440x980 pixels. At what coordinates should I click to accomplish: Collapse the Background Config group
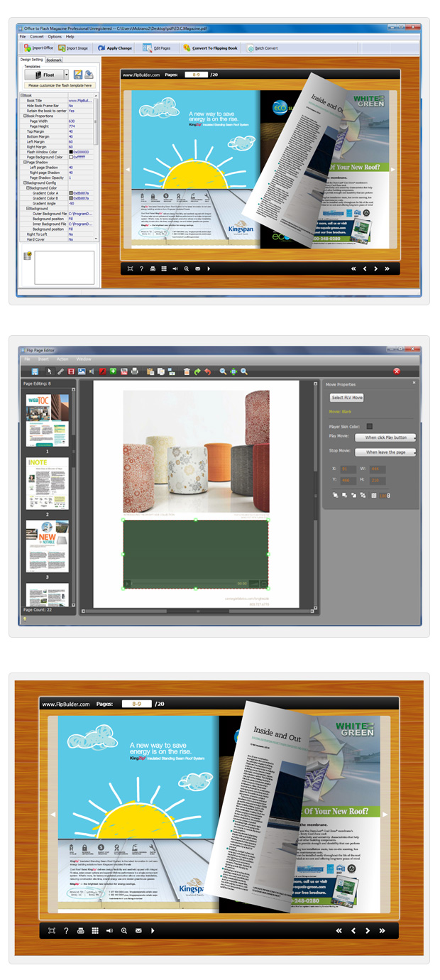[25, 183]
